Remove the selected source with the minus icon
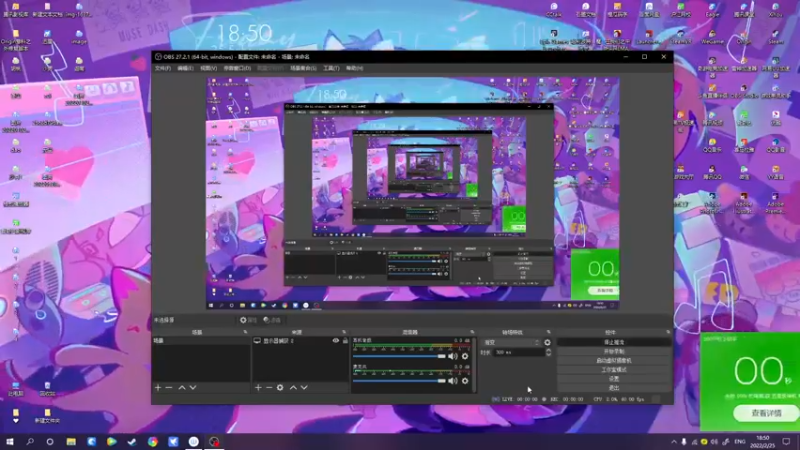Image resolution: width=800 pixels, height=450 pixels. 269,388
